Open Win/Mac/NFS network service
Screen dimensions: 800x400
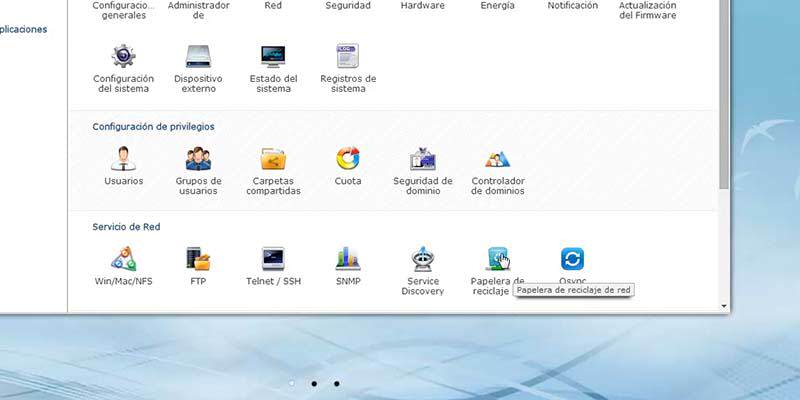123,259
